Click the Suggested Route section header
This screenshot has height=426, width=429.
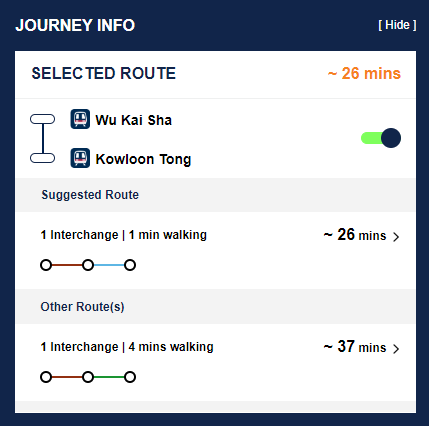tap(215, 195)
